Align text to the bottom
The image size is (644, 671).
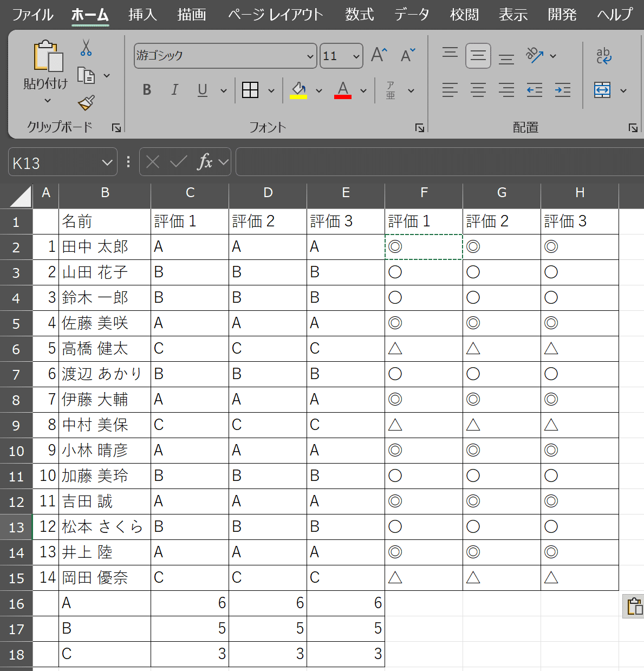pos(506,58)
